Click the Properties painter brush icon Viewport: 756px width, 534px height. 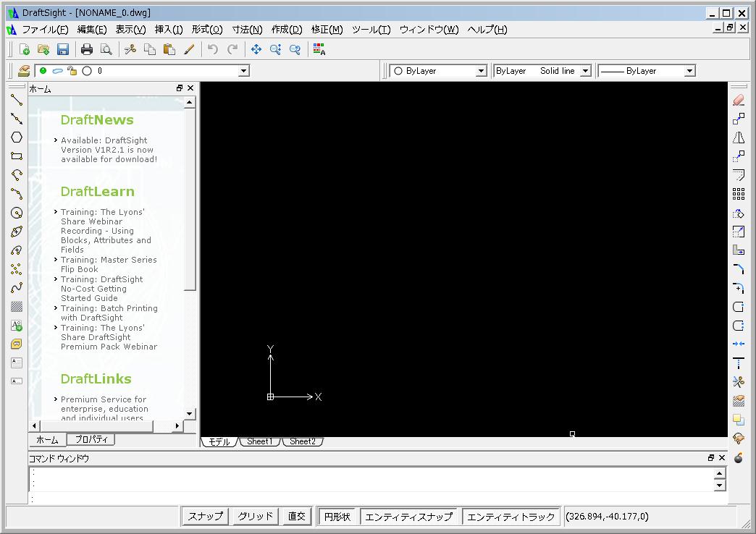click(x=189, y=49)
